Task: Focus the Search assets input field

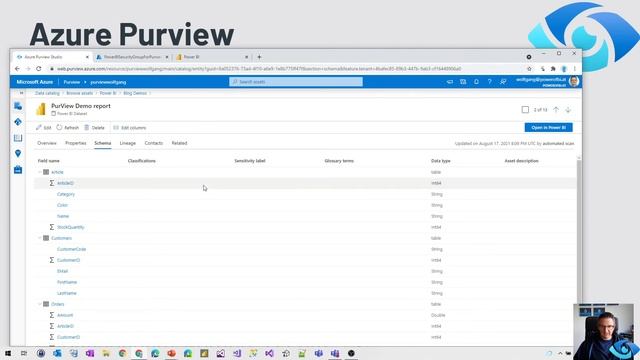Action: point(296,82)
